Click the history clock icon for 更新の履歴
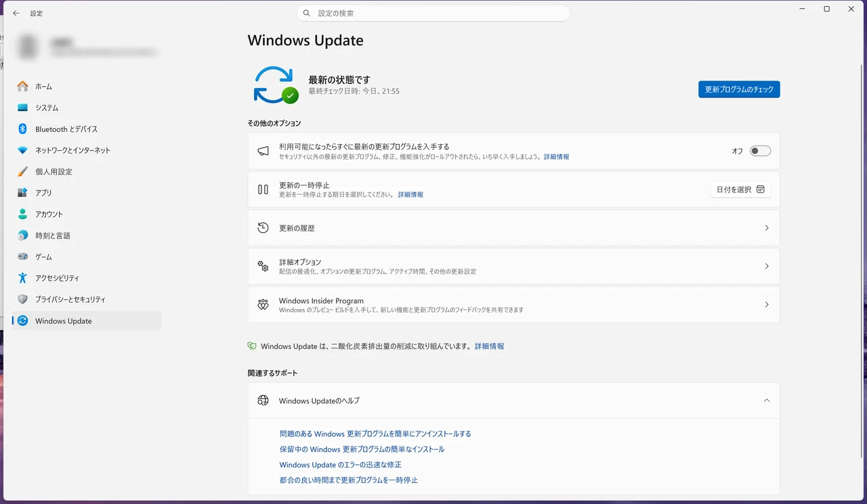 pos(263,228)
